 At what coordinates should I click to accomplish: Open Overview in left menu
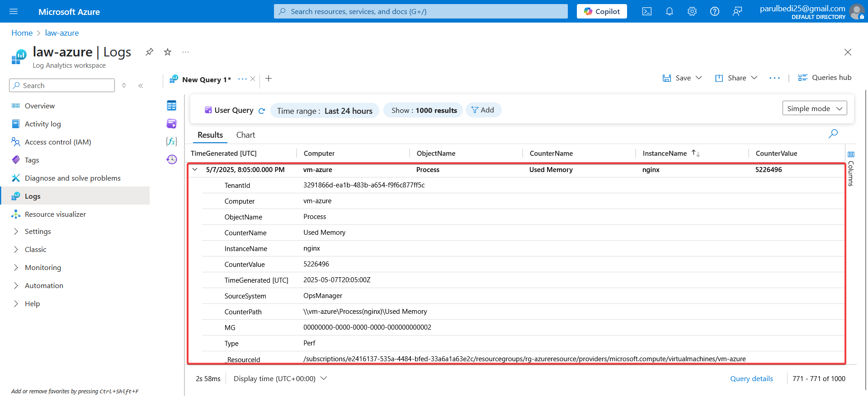[x=40, y=106]
